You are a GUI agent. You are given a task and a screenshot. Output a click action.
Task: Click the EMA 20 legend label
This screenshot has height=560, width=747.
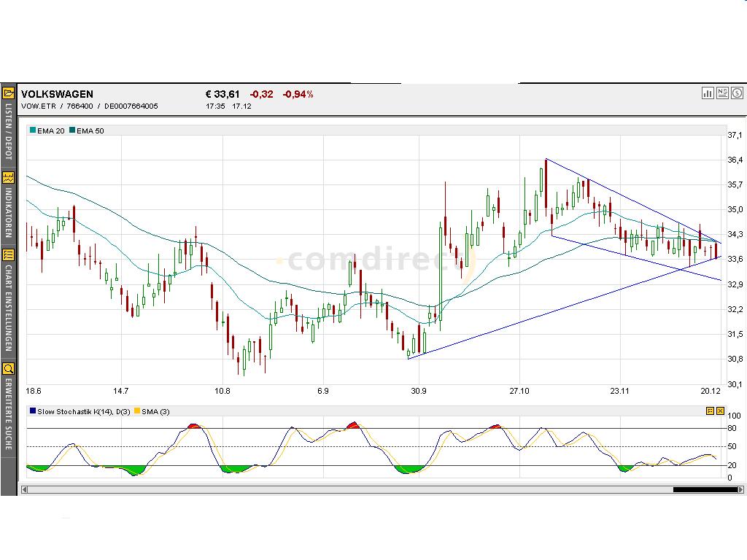[x=51, y=131]
